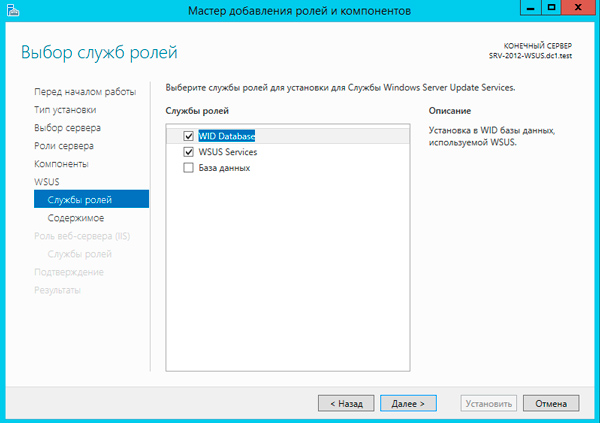
Task: Uncheck the WID Database checkbox
Action: coord(189,135)
